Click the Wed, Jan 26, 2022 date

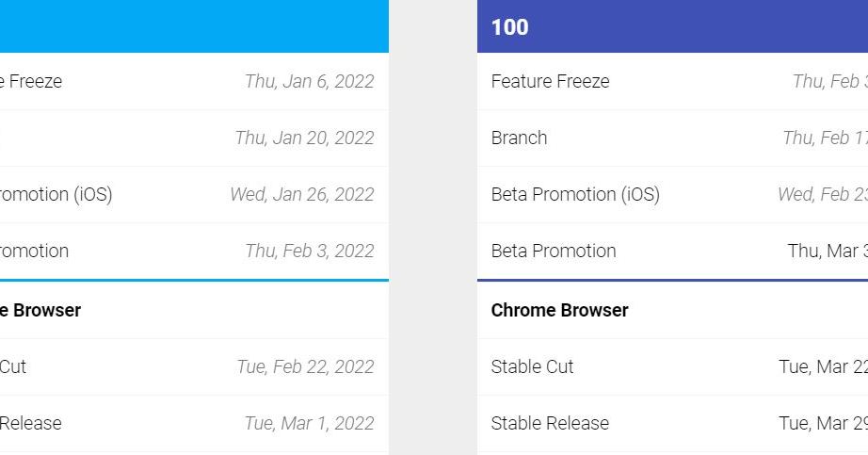(301, 194)
